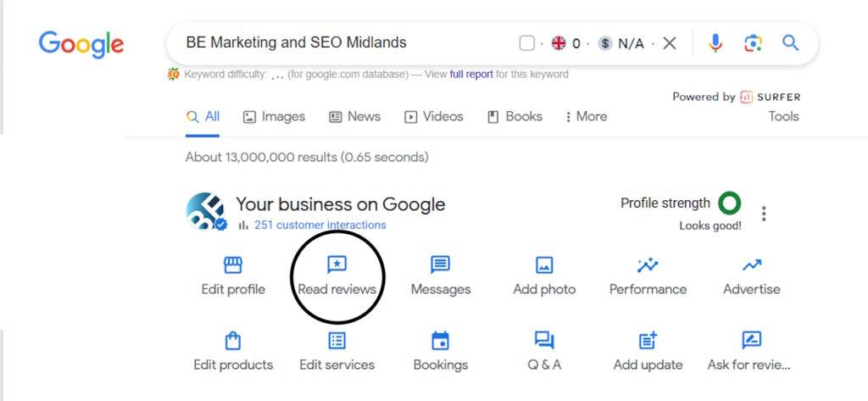
Task: Open the Edit products shopping bag icon
Action: pos(233,341)
